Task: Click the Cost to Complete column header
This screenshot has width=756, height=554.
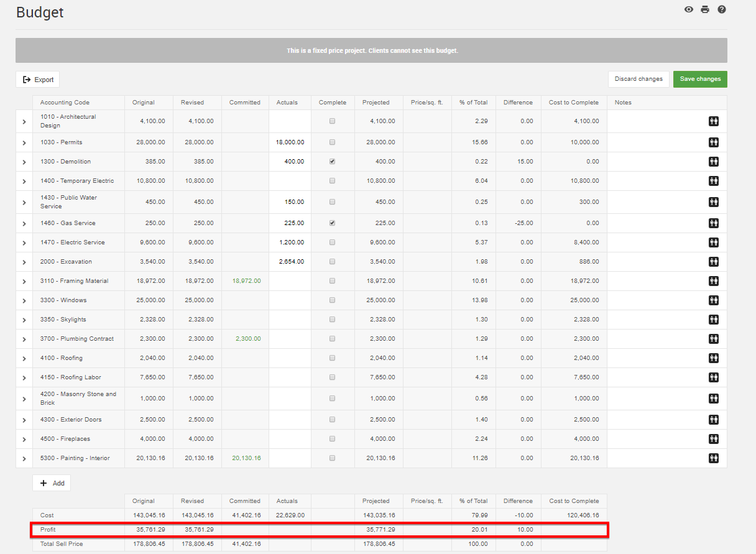Action: [x=573, y=103]
